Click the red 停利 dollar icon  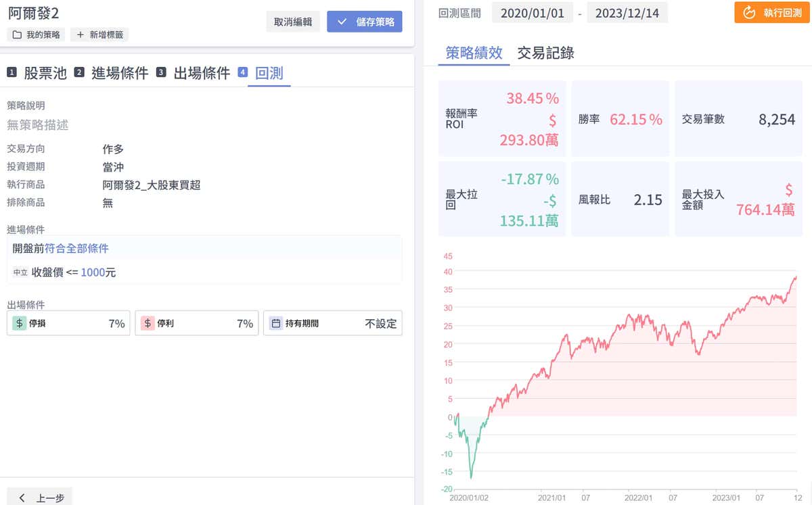click(148, 323)
